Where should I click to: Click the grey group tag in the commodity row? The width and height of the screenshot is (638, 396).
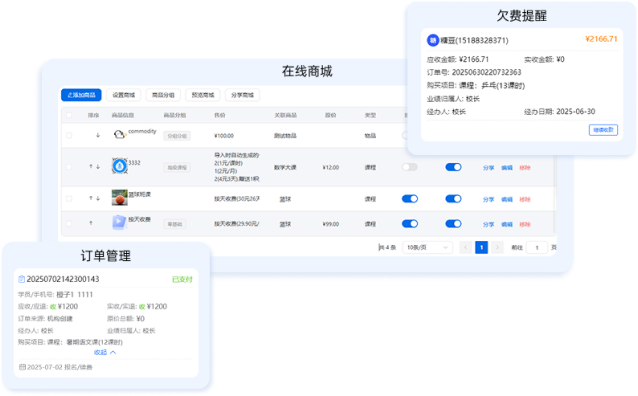[x=177, y=136]
